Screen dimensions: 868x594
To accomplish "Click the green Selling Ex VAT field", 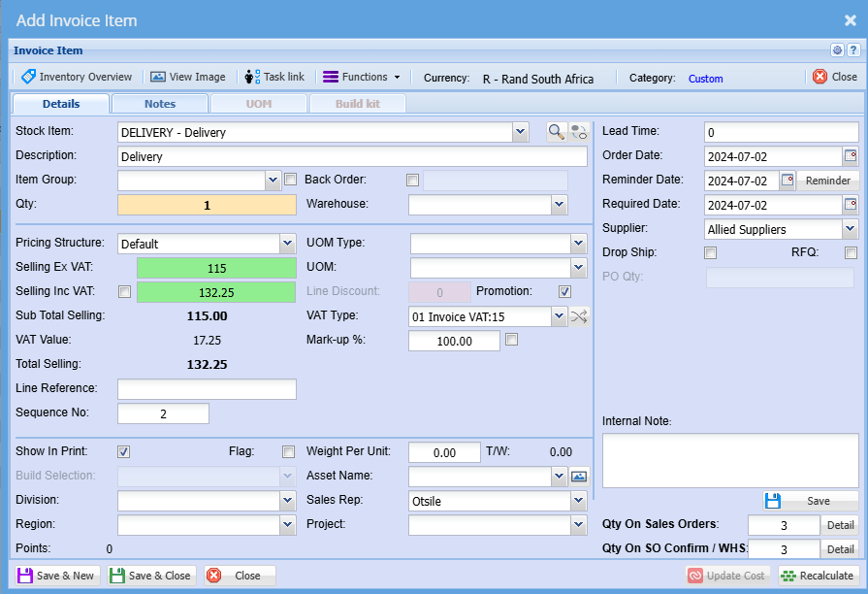I will [x=216, y=268].
